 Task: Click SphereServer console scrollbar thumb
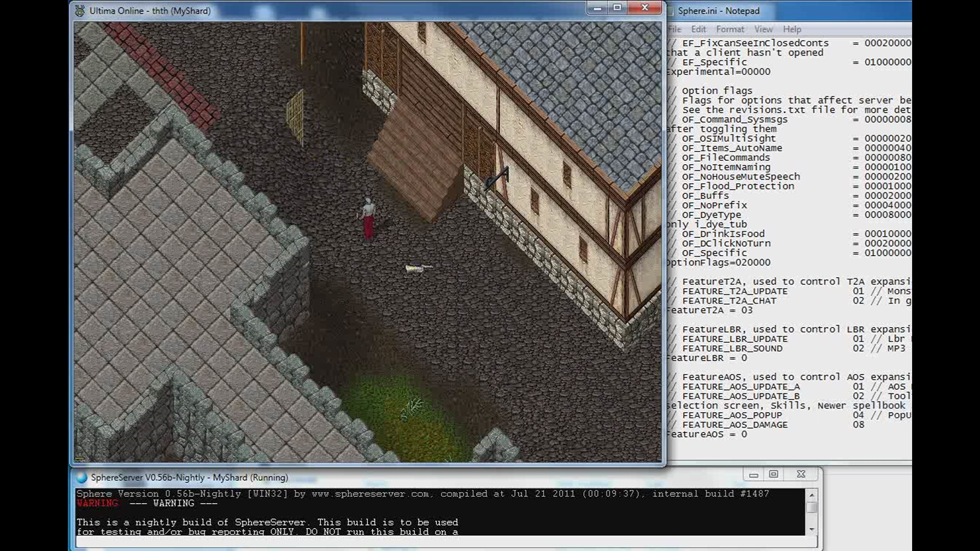(x=812, y=508)
